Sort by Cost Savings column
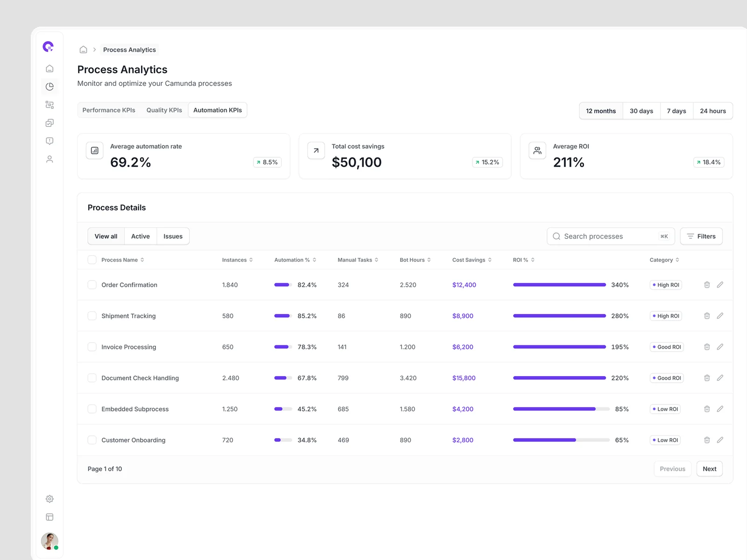Viewport: 747px width, 560px height. [472, 260]
